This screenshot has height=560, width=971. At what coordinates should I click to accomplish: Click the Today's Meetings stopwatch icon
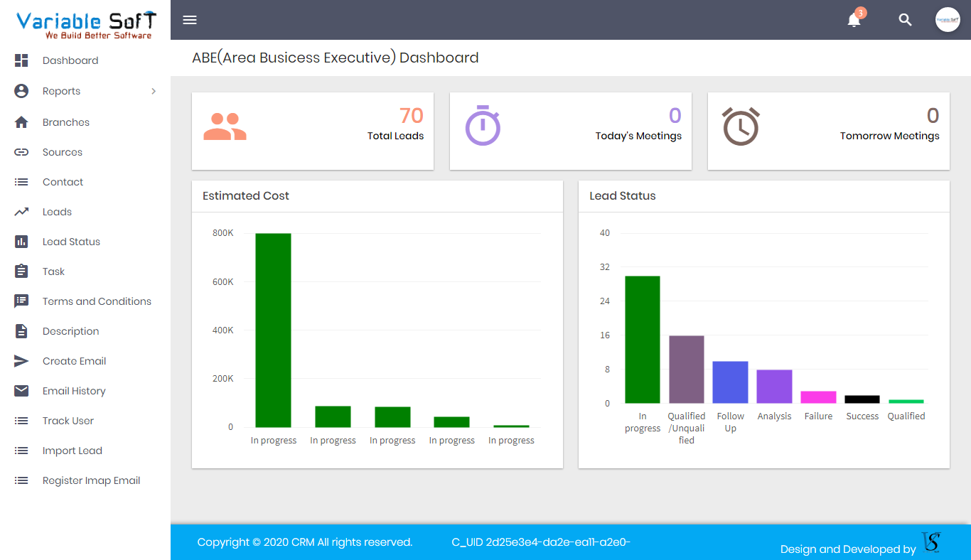483,126
